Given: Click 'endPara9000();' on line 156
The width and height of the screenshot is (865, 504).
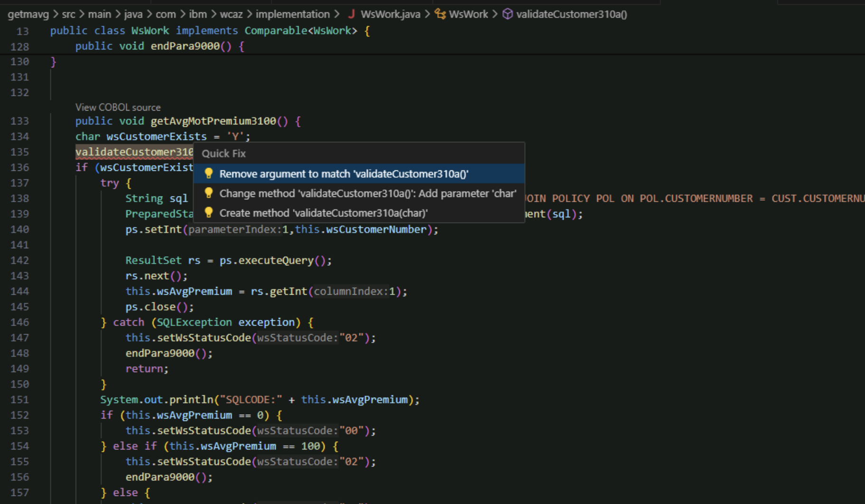Looking at the screenshot, I should 169,477.
